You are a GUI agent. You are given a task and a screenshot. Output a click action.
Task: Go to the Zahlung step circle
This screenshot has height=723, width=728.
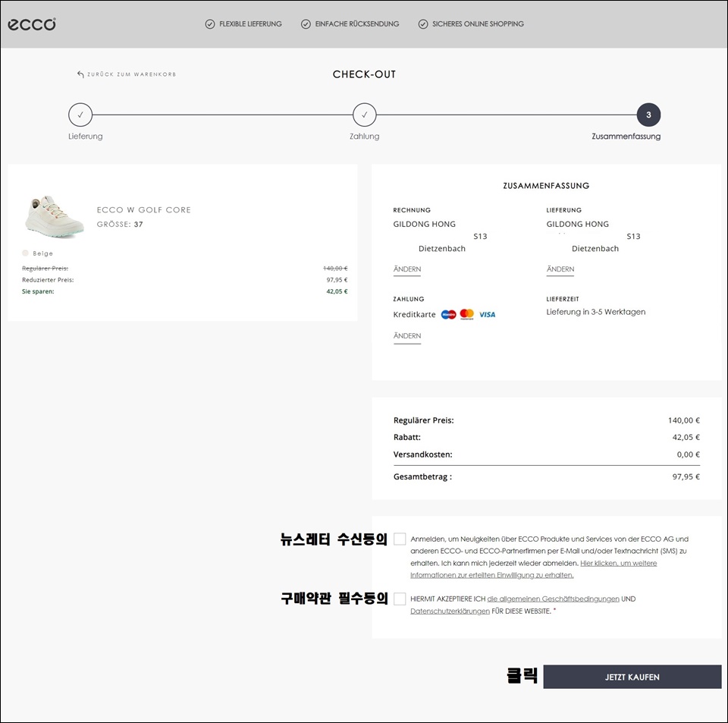(365, 115)
